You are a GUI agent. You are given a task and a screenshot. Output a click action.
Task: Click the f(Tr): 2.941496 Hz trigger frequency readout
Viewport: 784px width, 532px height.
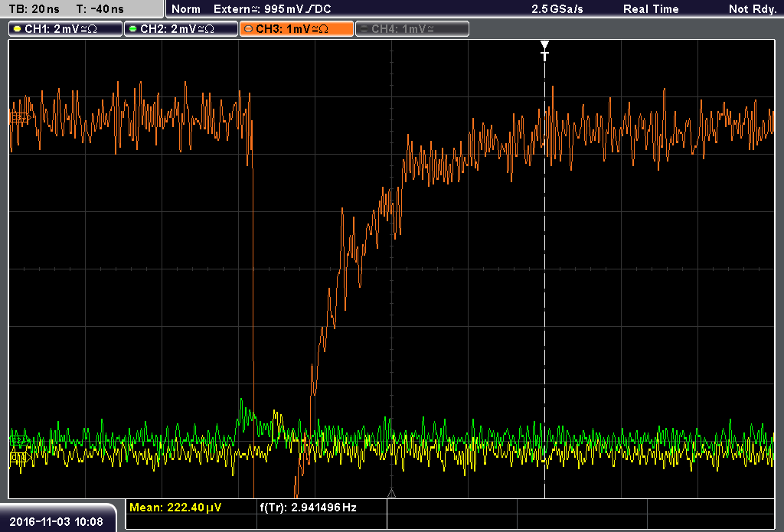point(308,508)
